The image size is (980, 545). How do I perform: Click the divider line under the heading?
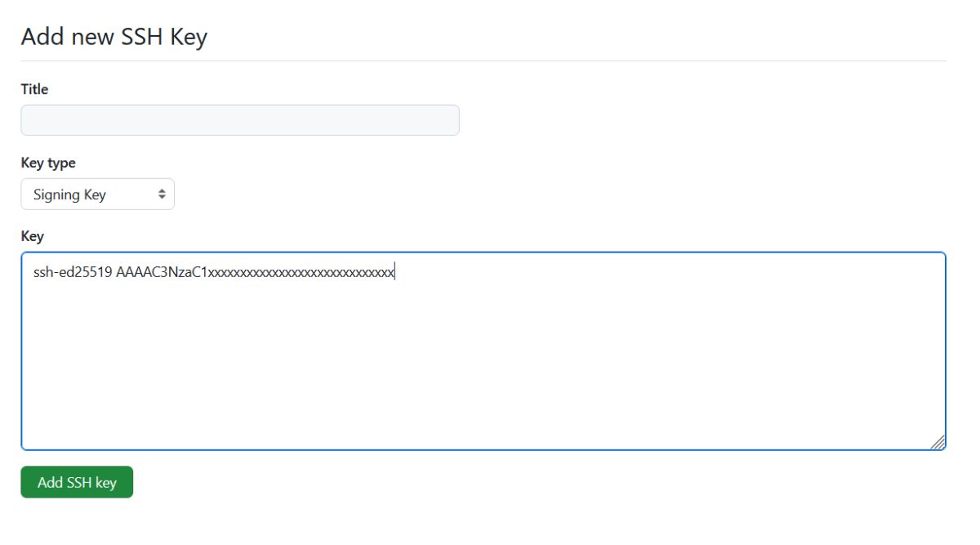coord(483,60)
